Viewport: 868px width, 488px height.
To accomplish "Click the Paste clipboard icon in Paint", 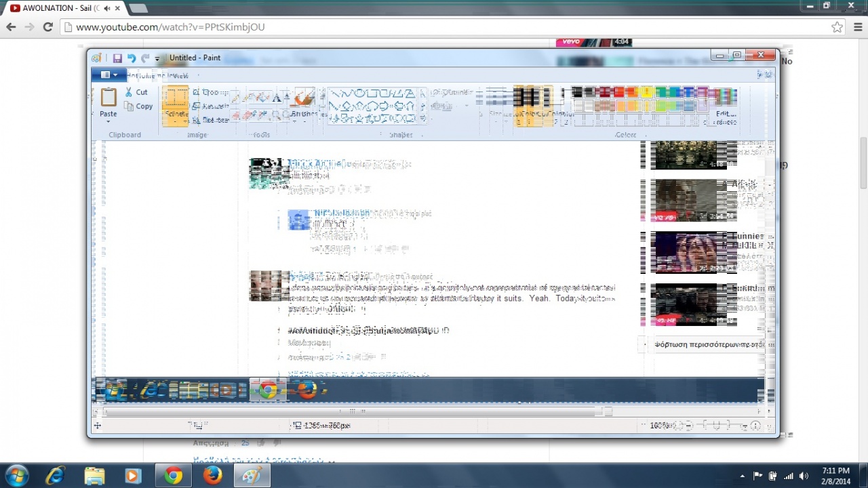I will click(x=108, y=97).
